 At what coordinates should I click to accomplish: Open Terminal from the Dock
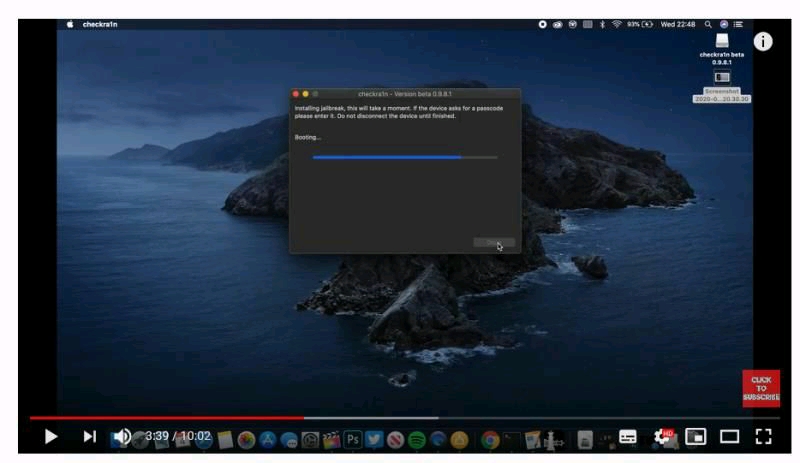(x=511, y=440)
